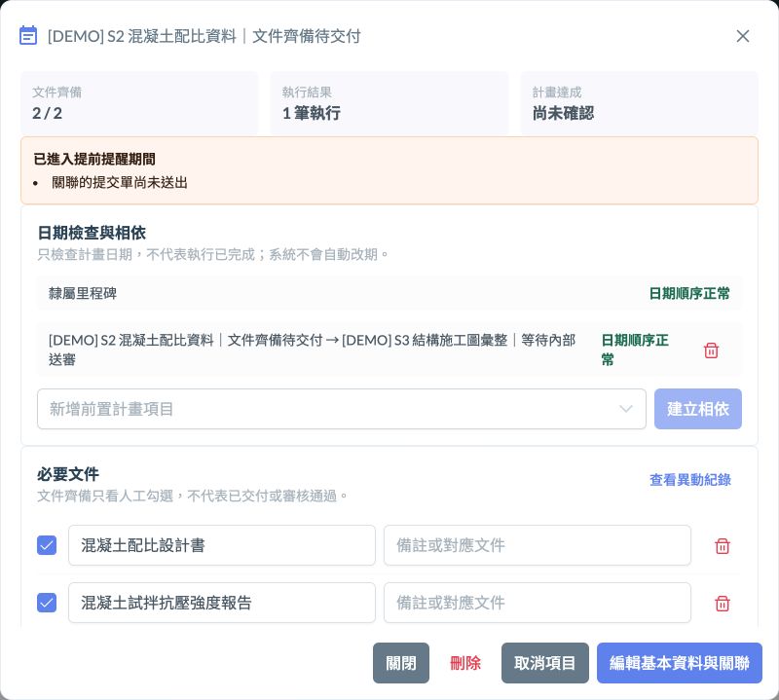The image size is (779, 700).
Task: Click the S2 → S3 dependency text
Action: click(x=312, y=350)
